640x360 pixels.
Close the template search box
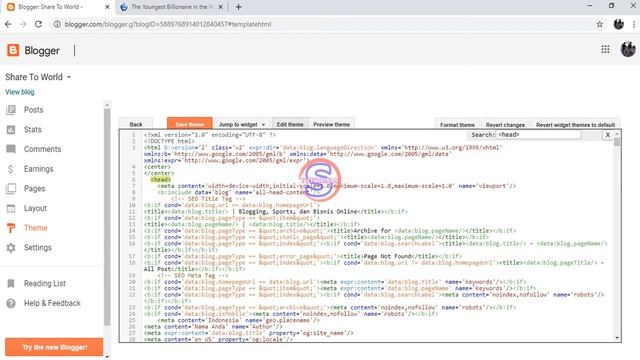click(608, 135)
